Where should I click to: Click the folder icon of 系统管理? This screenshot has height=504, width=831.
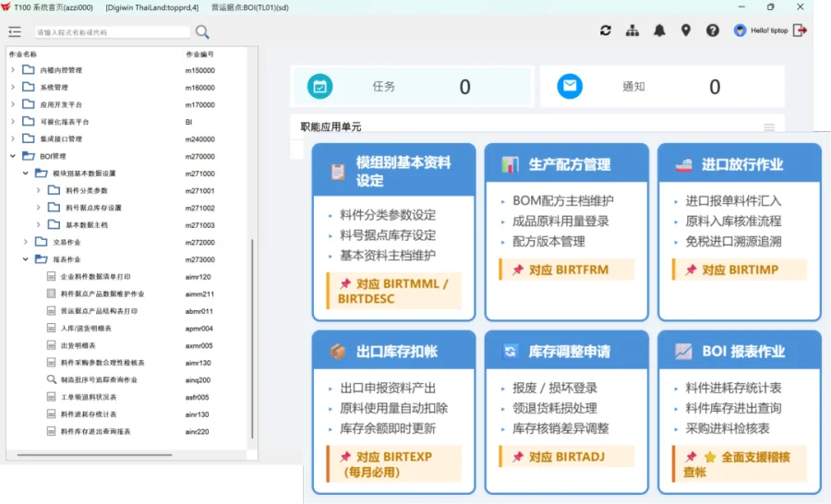click(x=29, y=87)
